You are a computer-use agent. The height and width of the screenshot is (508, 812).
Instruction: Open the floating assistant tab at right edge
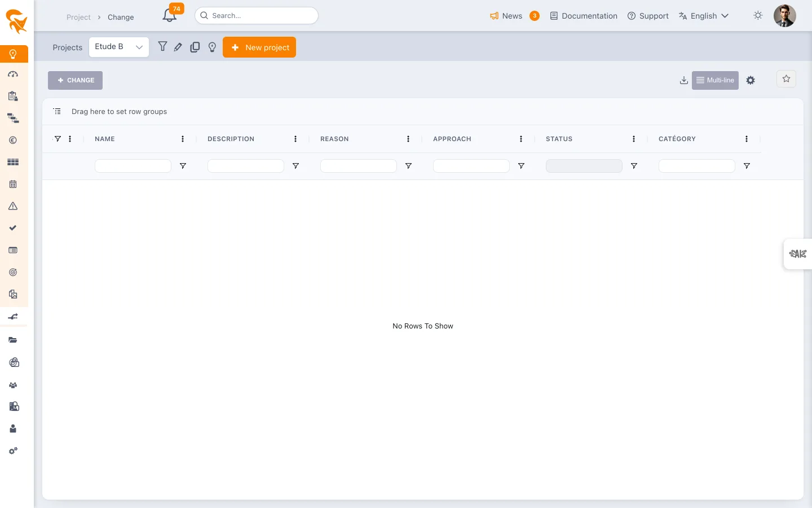pyautogui.click(x=798, y=254)
